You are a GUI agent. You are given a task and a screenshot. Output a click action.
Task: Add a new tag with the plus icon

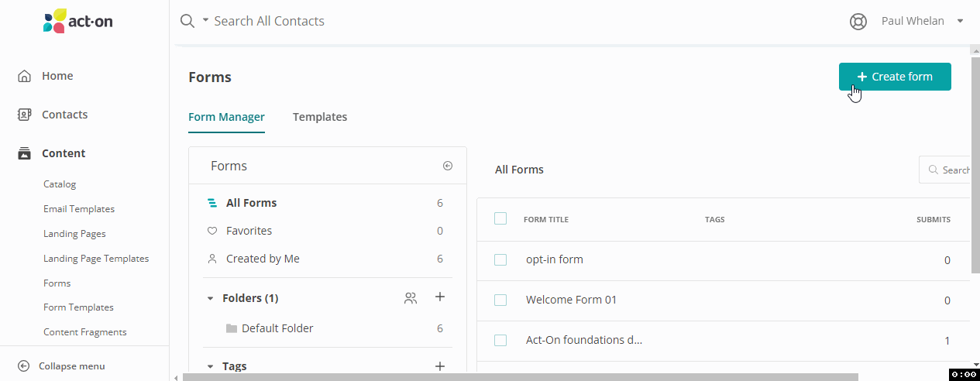439,366
